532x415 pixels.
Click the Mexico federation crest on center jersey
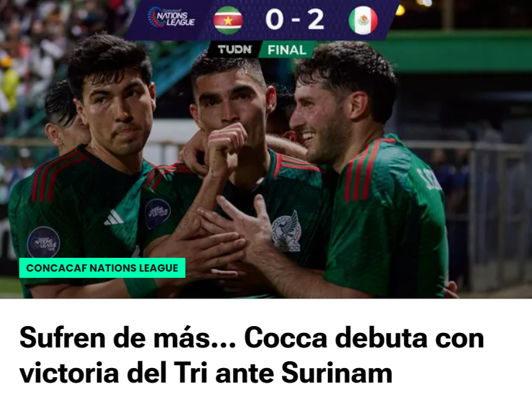click(287, 232)
